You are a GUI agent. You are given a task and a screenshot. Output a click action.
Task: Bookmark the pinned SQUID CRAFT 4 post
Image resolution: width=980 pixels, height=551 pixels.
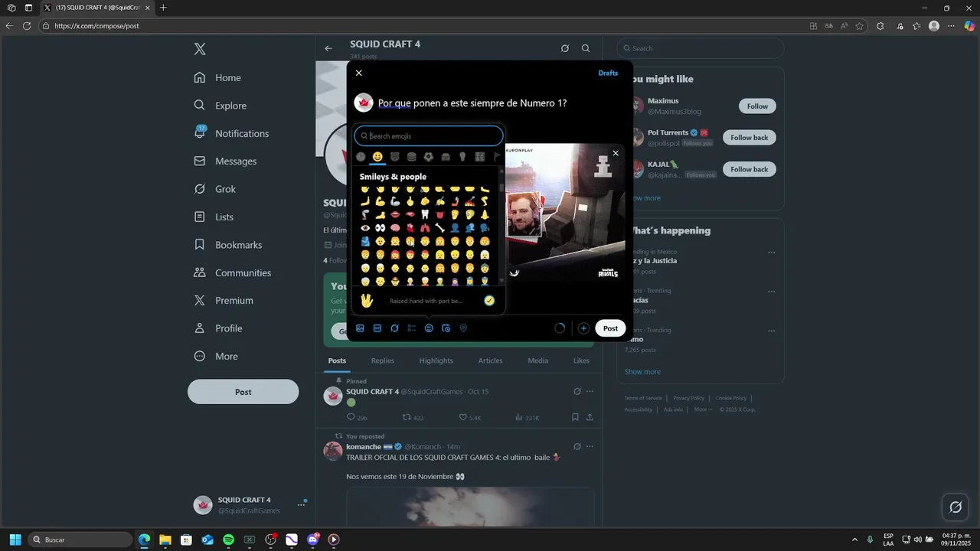click(x=575, y=418)
